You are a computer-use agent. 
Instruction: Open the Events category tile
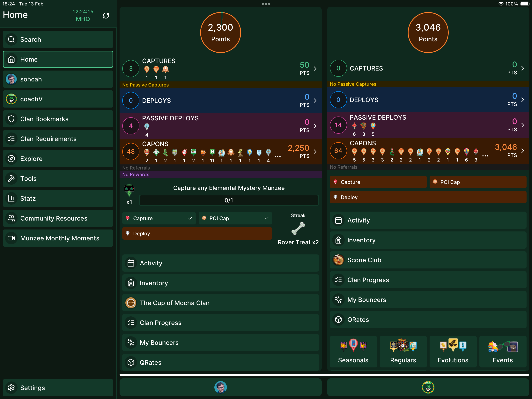click(503, 351)
